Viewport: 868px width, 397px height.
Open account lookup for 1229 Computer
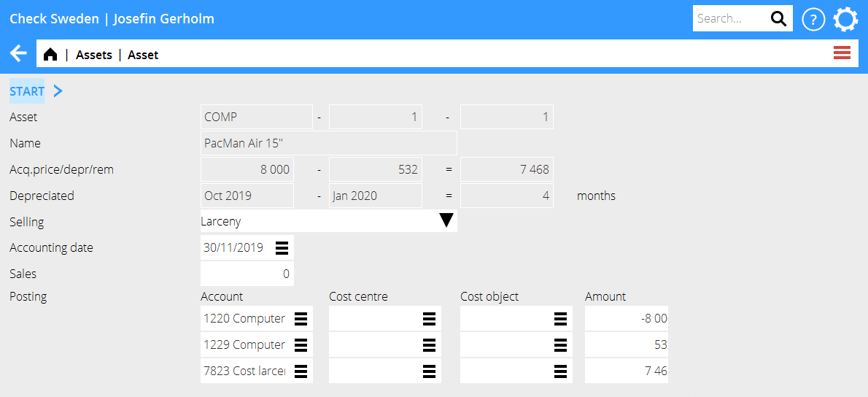point(301,344)
